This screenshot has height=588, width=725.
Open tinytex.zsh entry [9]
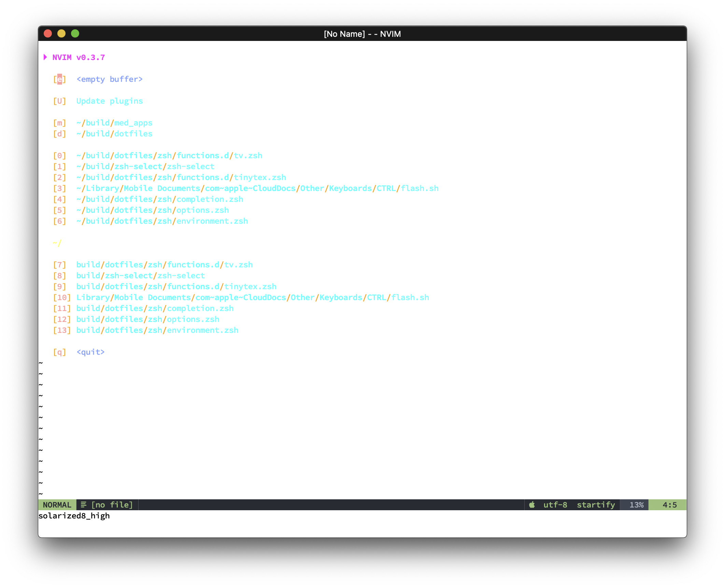(x=176, y=286)
